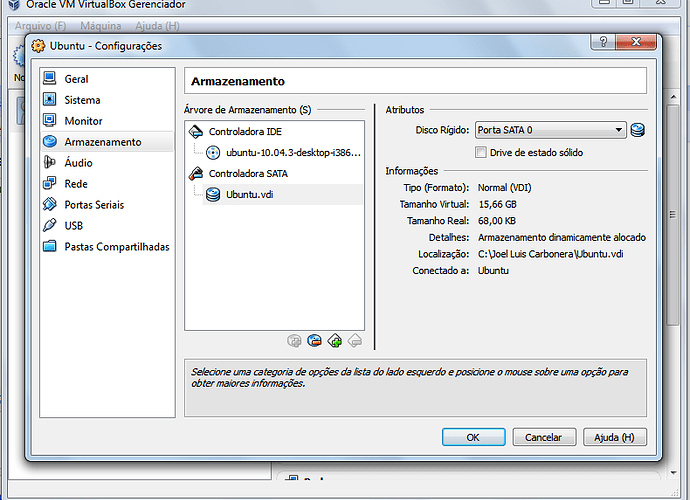The image size is (690, 500).
Task: Click the Ubuntu - Configurações gear title icon
Action: (x=38, y=46)
